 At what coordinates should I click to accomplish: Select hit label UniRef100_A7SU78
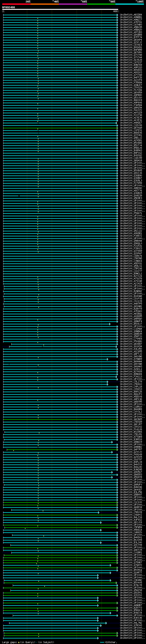(131, 278)
